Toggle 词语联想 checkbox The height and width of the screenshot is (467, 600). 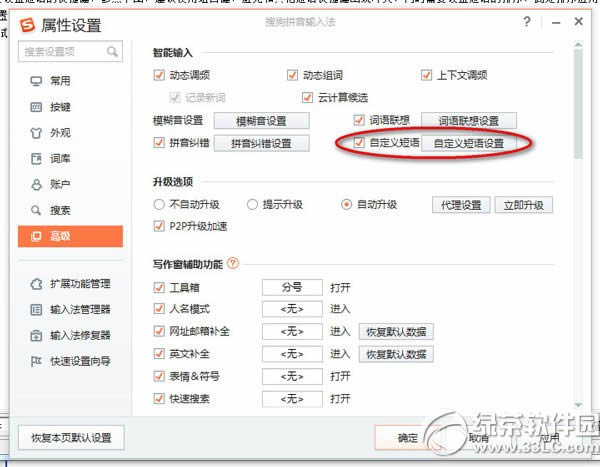359,120
